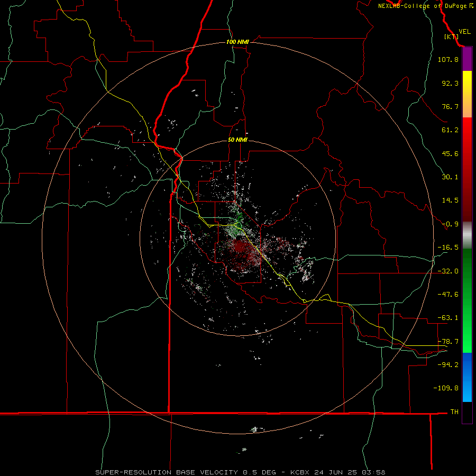Click the 61.2 legend value

pyautogui.click(x=450, y=130)
